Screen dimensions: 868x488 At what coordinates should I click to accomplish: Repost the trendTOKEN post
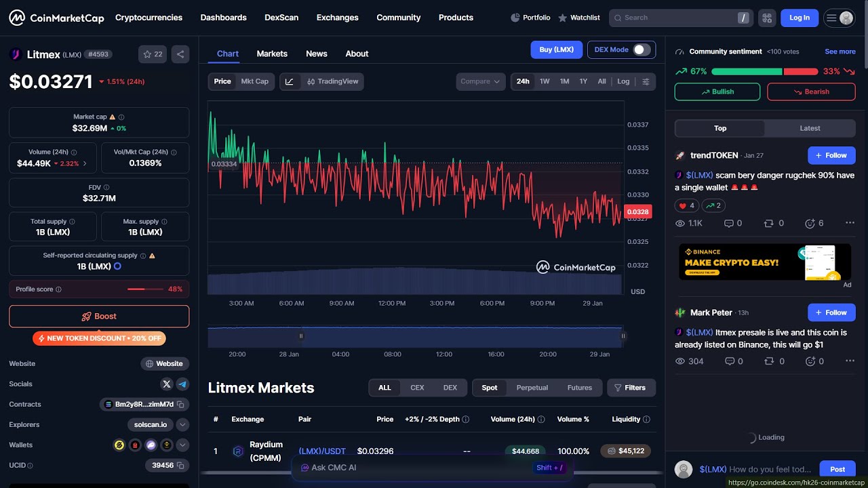[x=774, y=223]
